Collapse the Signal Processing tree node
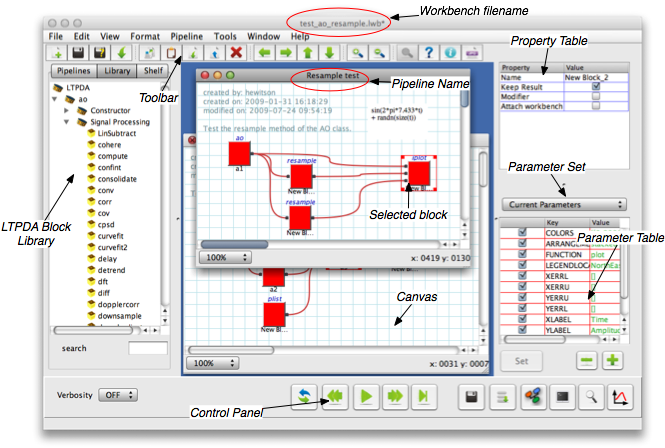Image resolution: width=665 pixels, height=448 pixels. pos(66,122)
